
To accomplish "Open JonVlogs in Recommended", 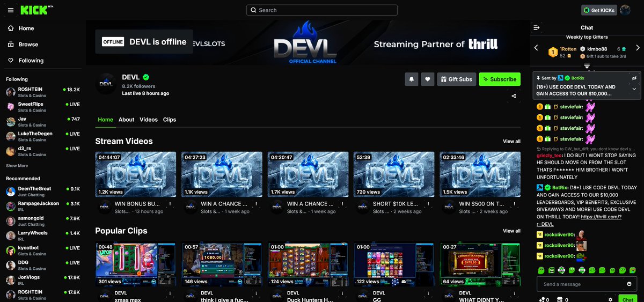I will coord(43,280).
